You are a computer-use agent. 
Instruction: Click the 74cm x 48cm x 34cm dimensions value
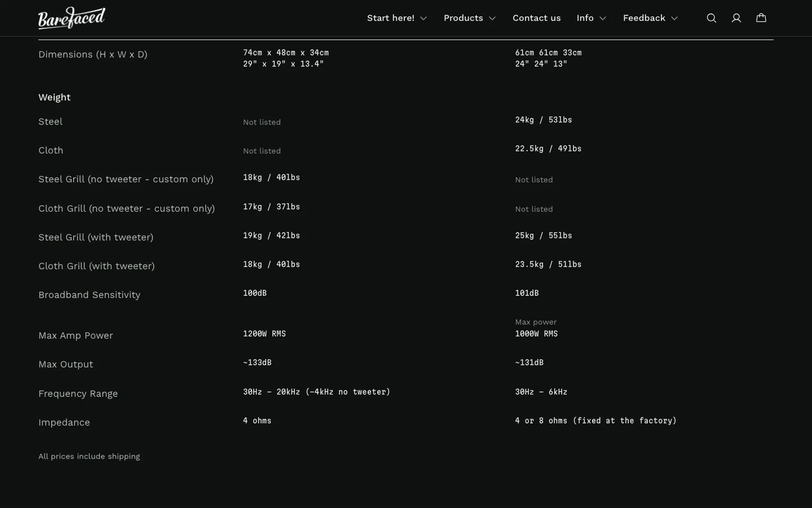[286, 52]
